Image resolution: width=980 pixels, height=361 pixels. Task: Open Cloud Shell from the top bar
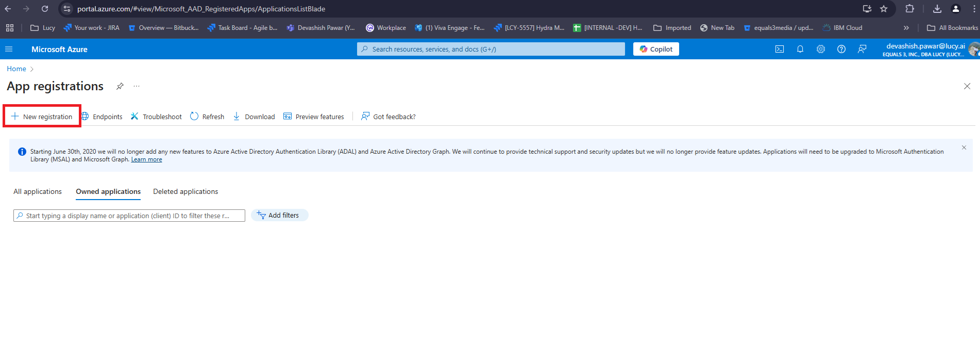click(x=780, y=49)
